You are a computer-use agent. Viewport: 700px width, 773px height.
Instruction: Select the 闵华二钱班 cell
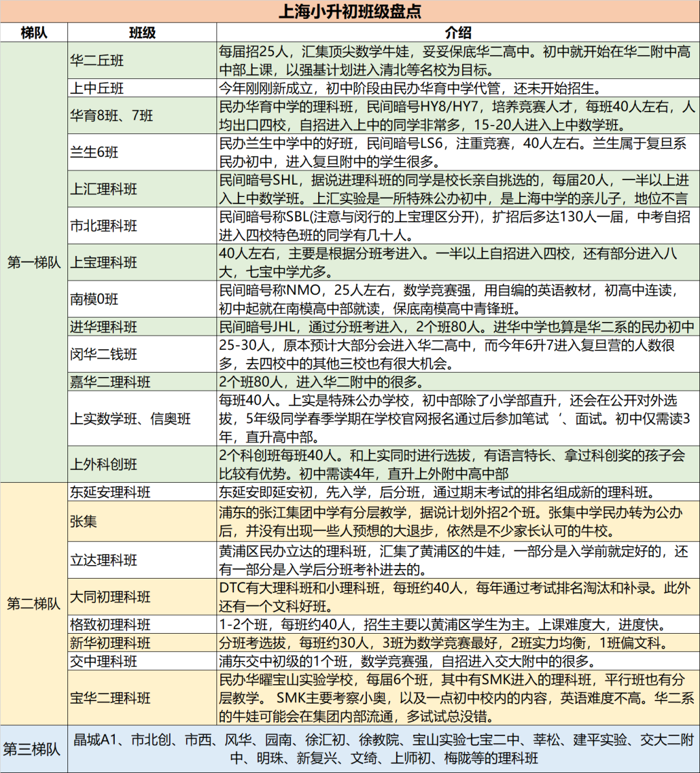[x=142, y=354]
